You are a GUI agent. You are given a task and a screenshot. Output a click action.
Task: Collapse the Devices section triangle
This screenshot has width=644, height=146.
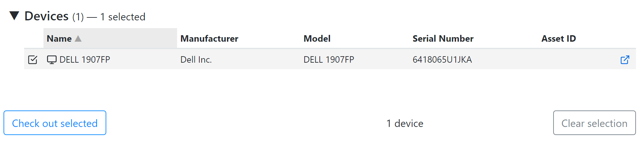click(14, 16)
